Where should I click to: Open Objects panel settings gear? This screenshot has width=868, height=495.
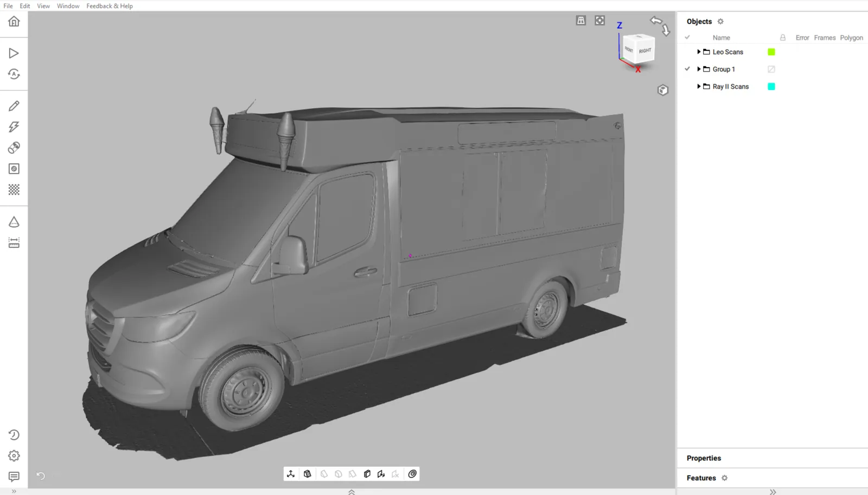[x=720, y=22]
